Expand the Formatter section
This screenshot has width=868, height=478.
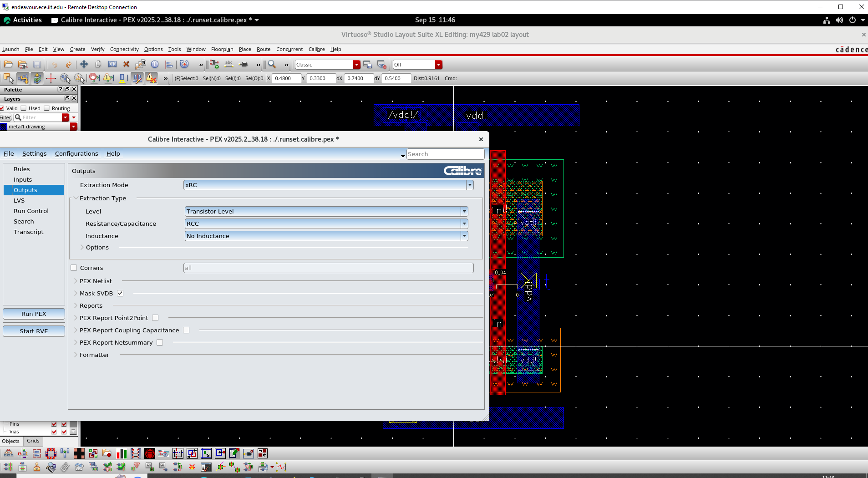(76, 355)
